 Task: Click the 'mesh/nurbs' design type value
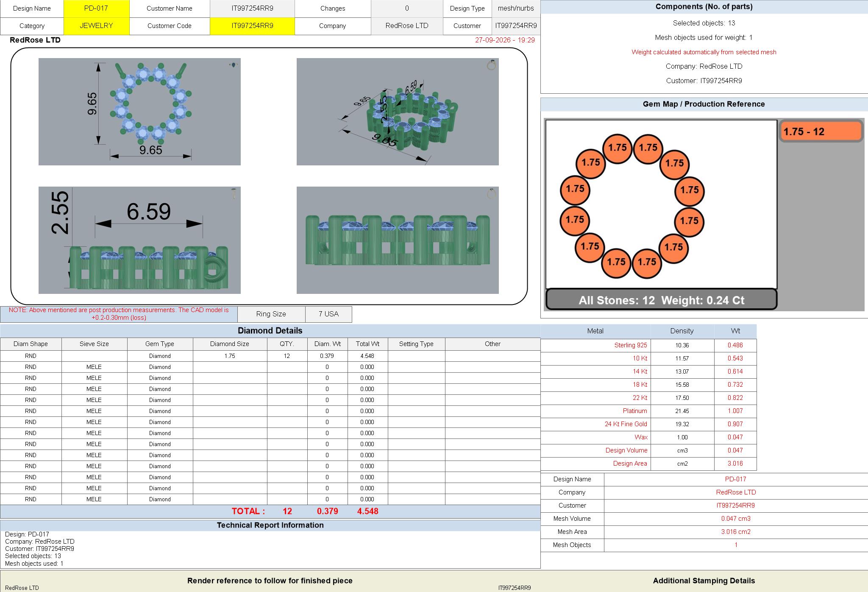[516, 8]
